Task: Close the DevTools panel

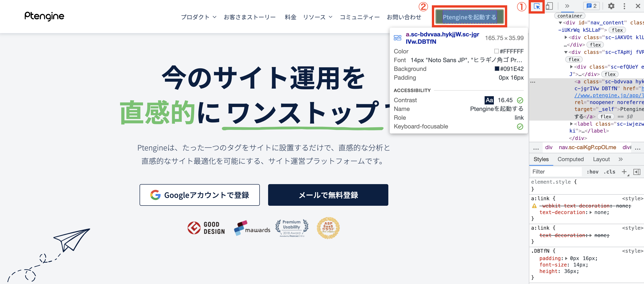Action: click(638, 6)
